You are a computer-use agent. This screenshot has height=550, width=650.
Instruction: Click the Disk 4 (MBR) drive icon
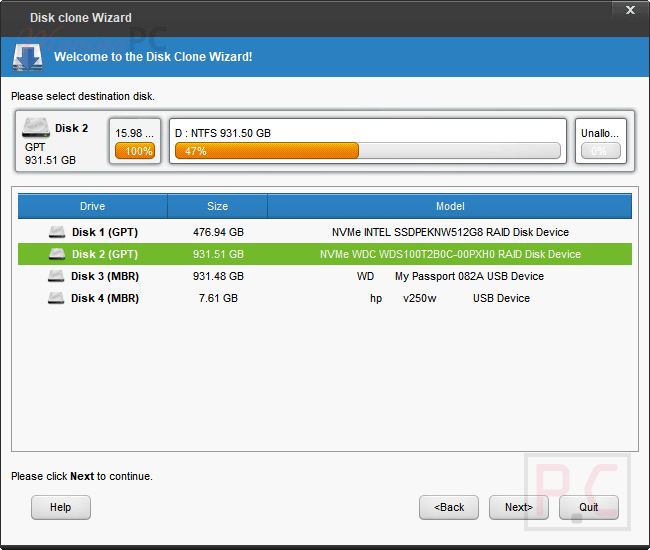tap(56, 298)
